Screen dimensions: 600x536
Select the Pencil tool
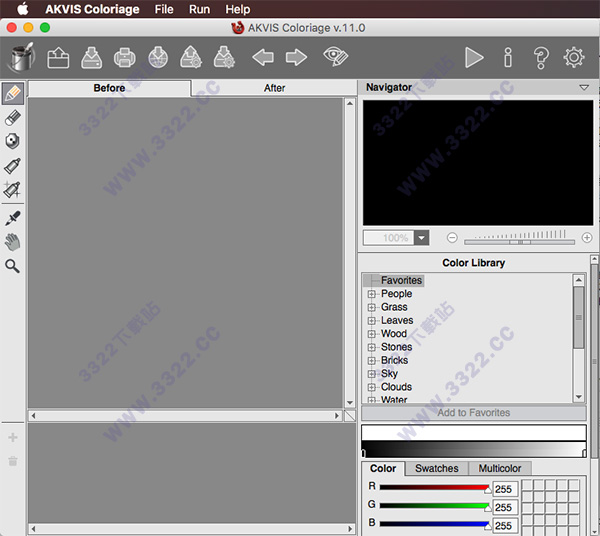(13, 93)
